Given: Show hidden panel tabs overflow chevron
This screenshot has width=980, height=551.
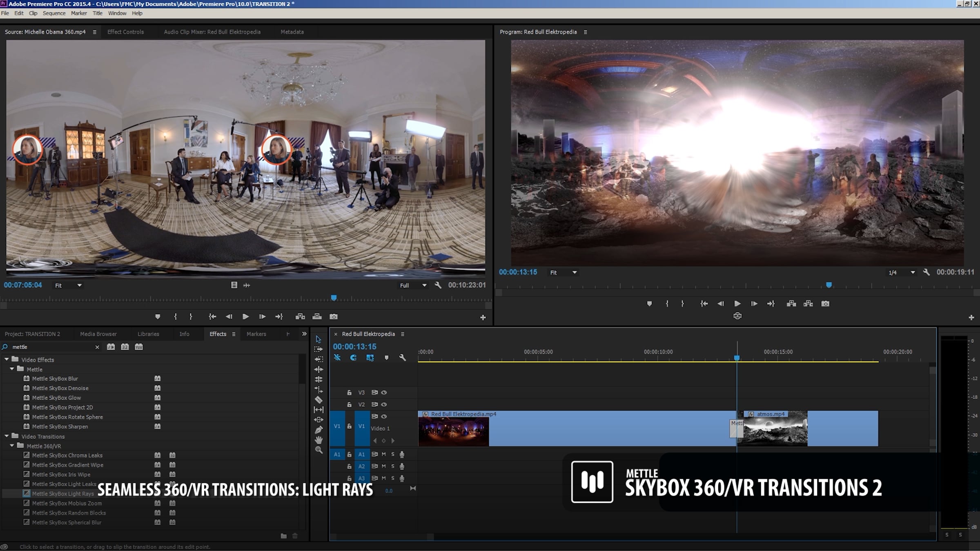Looking at the screenshot, I should (x=304, y=334).
